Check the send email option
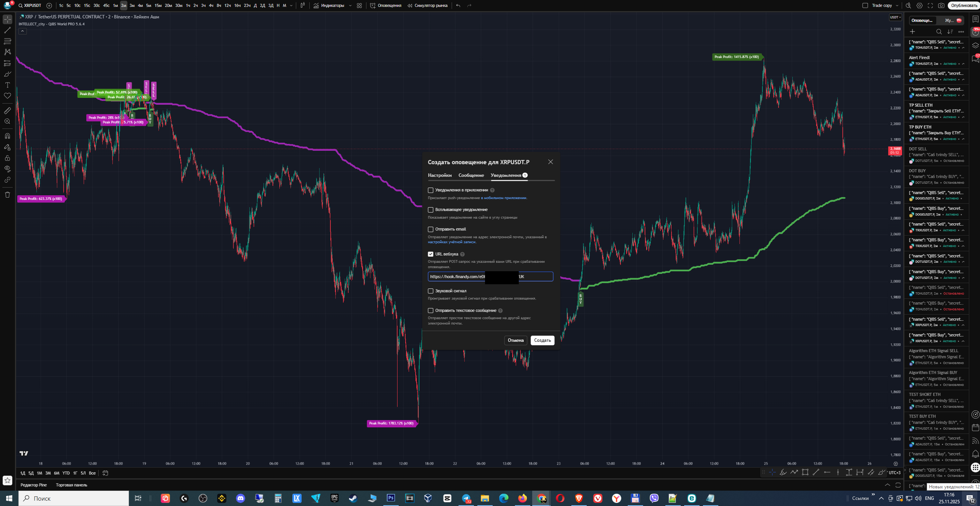 click(431, 229)
